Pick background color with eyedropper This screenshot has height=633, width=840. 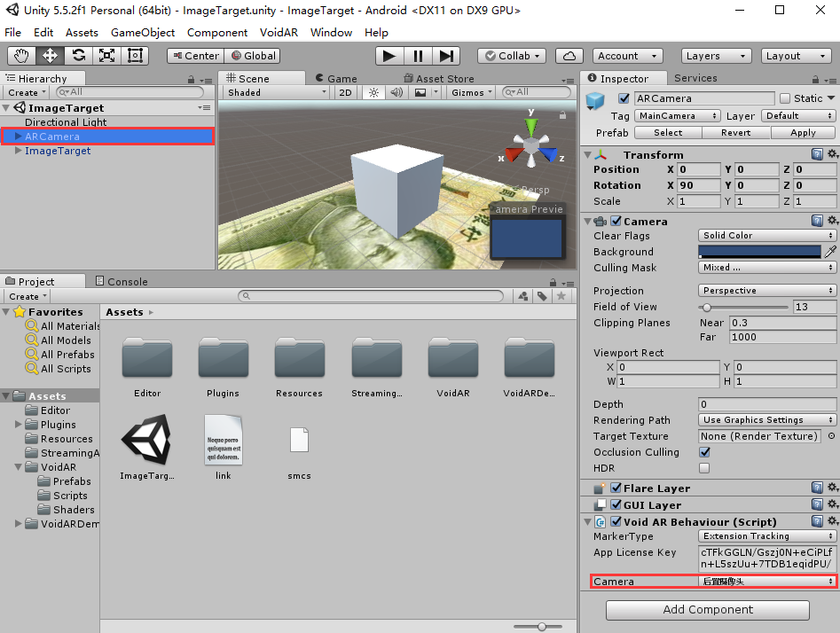830,251
